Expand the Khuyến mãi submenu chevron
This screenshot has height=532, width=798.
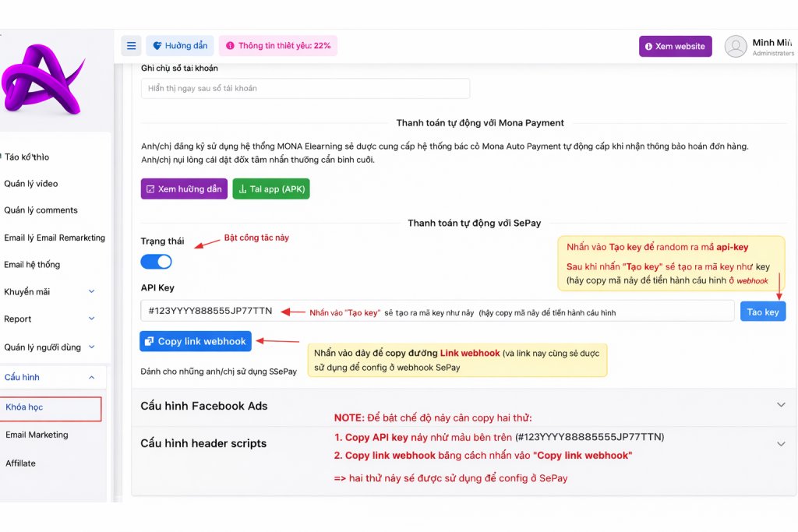(x=91, y=292)
